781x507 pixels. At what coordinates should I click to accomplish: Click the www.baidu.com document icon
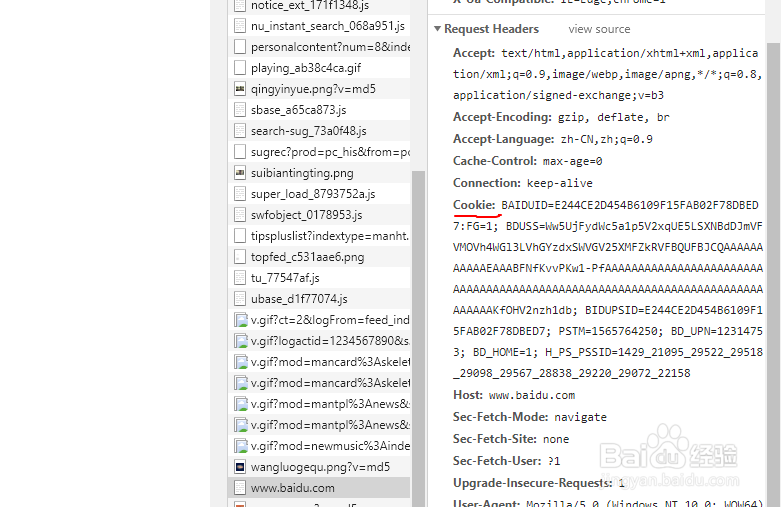240,488
